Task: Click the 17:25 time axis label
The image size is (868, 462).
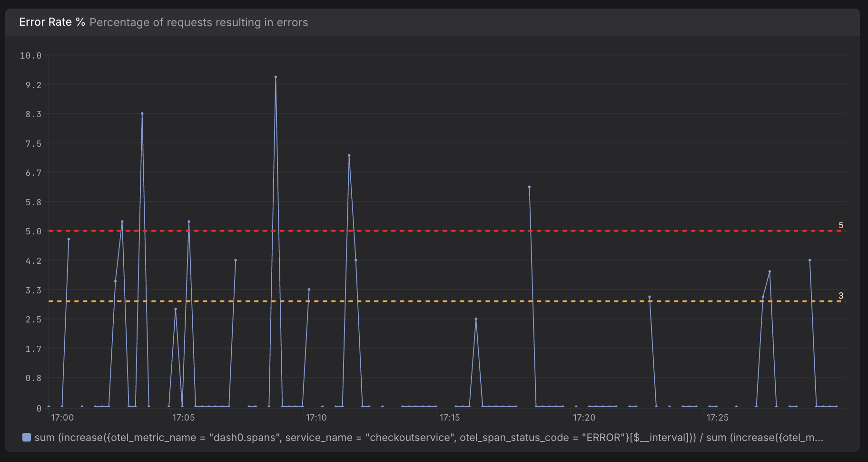Action: point(717,418)
